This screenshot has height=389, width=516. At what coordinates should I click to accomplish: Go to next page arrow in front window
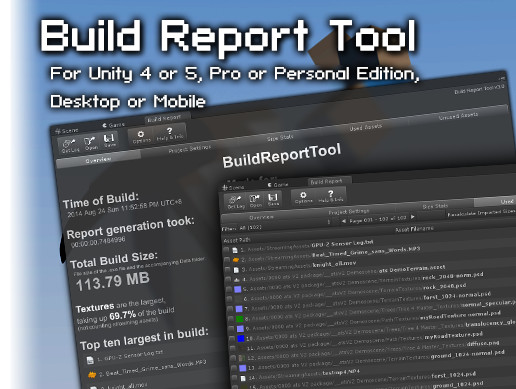click(x=413, y=217)
